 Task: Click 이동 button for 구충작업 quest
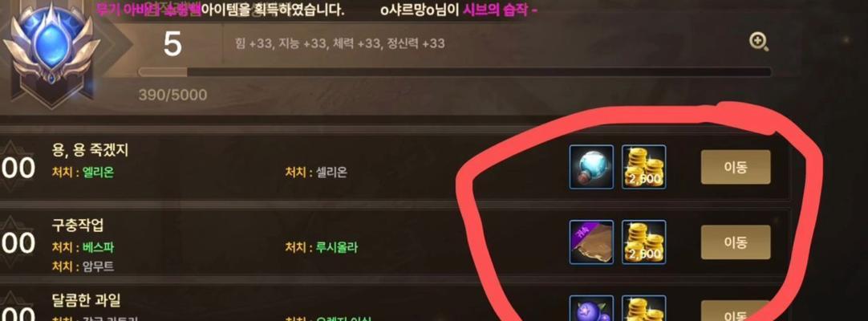tap(736, 242)
